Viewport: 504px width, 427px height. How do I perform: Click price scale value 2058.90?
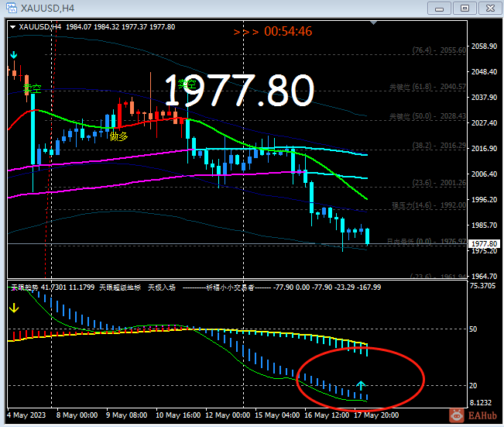[484, 46]
